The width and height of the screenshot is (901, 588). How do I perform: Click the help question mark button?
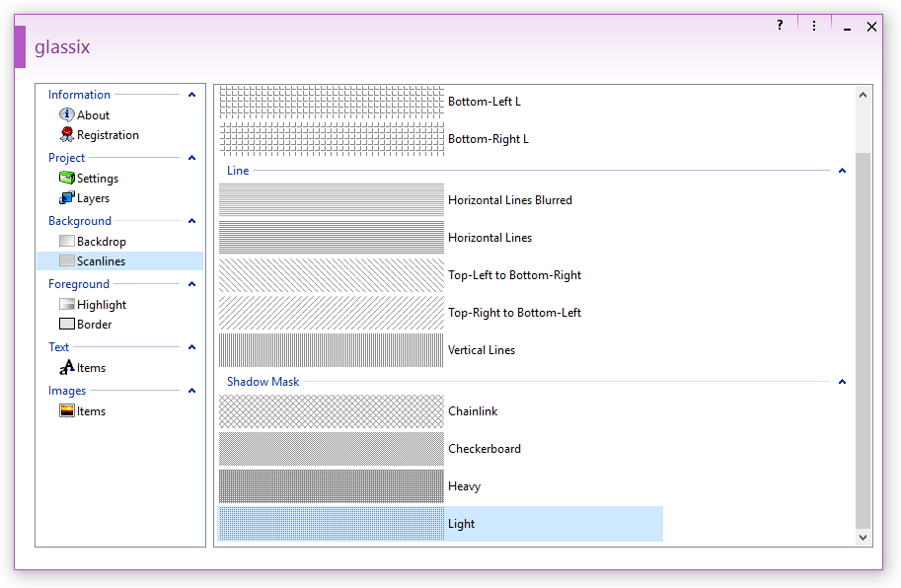[x=780, y=26]
